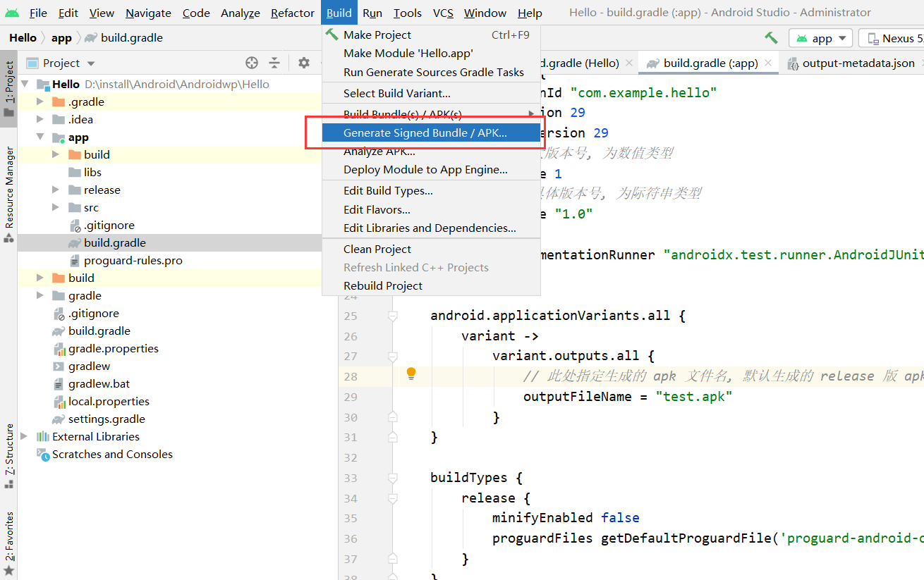Expand the .idea folder
The width and height of the screenshot is (924, 580).
tap(40, 119)
